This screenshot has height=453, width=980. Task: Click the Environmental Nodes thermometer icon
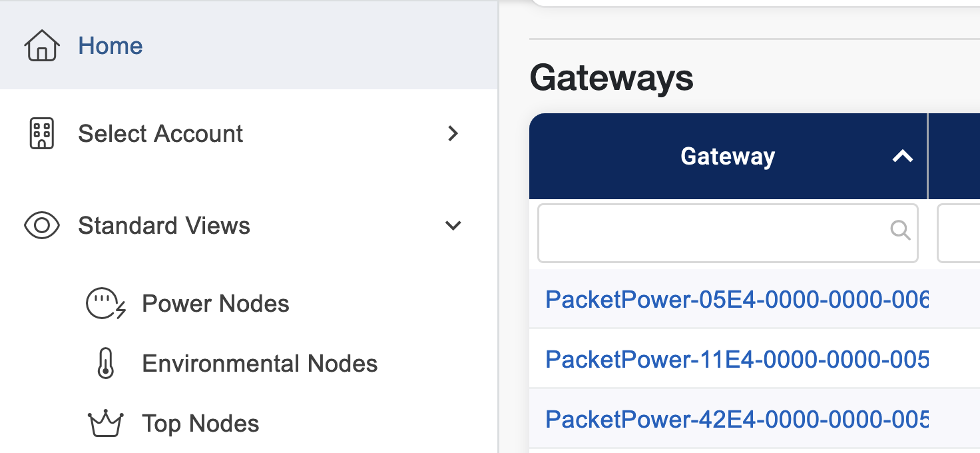click(106, 364)
